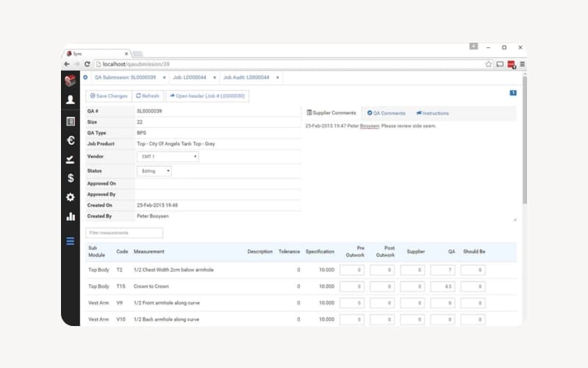The width and height of the screenshot is (588, 368).
Task: Click the 'Top - City Of Angels Tank Top - Grey' value
Action: point(176,144)
